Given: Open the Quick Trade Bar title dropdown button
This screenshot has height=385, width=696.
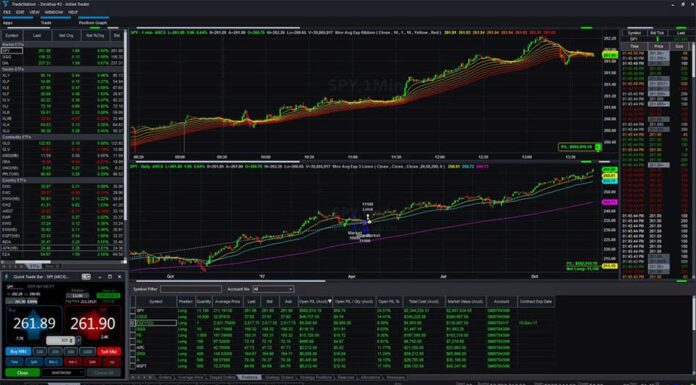Looking at the screenshot, I should 86,277.
